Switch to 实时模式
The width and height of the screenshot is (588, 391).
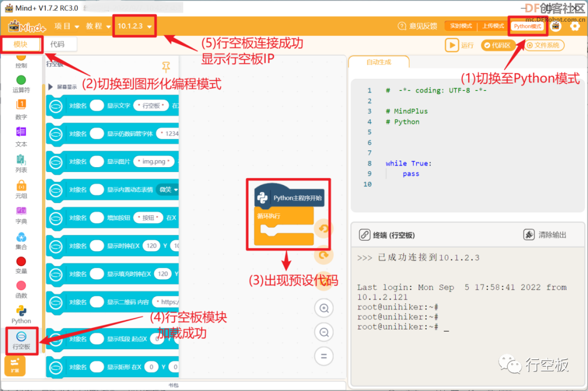coord(461,26)
